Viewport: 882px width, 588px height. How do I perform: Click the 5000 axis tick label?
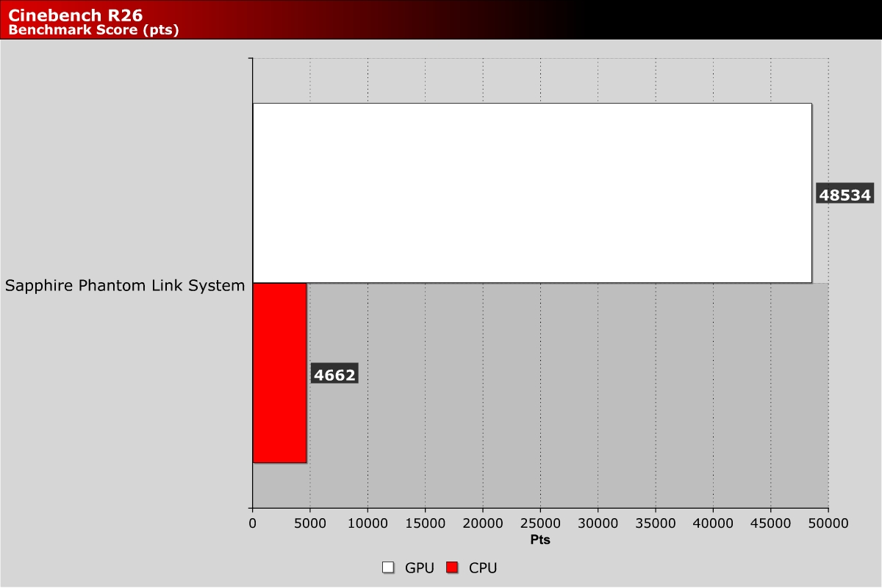click(x=310, y=523)
